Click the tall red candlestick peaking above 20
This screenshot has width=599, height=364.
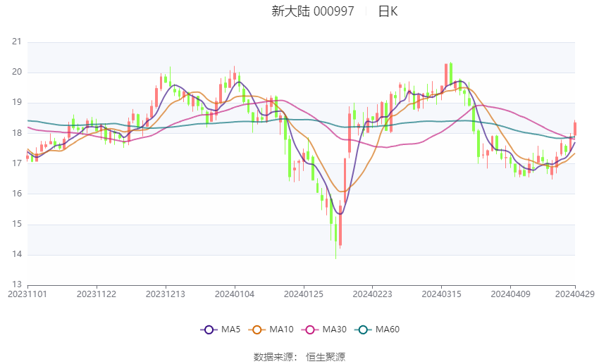tap(446, 75)
